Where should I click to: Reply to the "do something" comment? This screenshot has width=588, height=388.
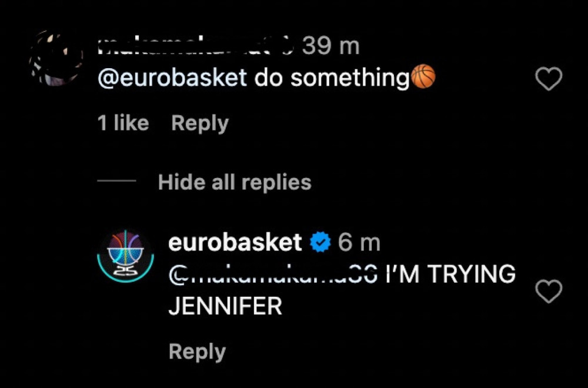[x=200, y=123]
